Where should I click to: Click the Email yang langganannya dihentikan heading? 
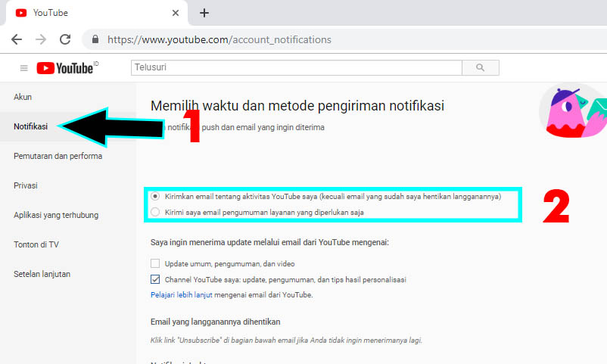click(215, 322)
